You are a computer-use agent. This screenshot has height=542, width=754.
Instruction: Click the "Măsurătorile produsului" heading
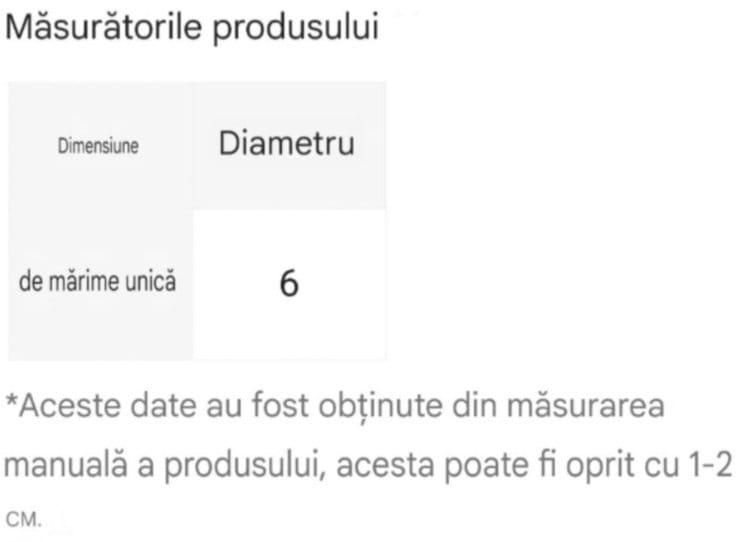[192, 27]
